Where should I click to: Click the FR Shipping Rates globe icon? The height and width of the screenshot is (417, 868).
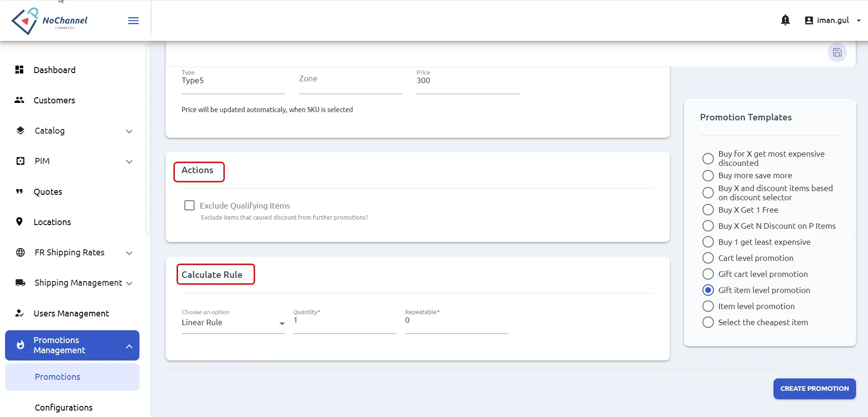point(20,253)
